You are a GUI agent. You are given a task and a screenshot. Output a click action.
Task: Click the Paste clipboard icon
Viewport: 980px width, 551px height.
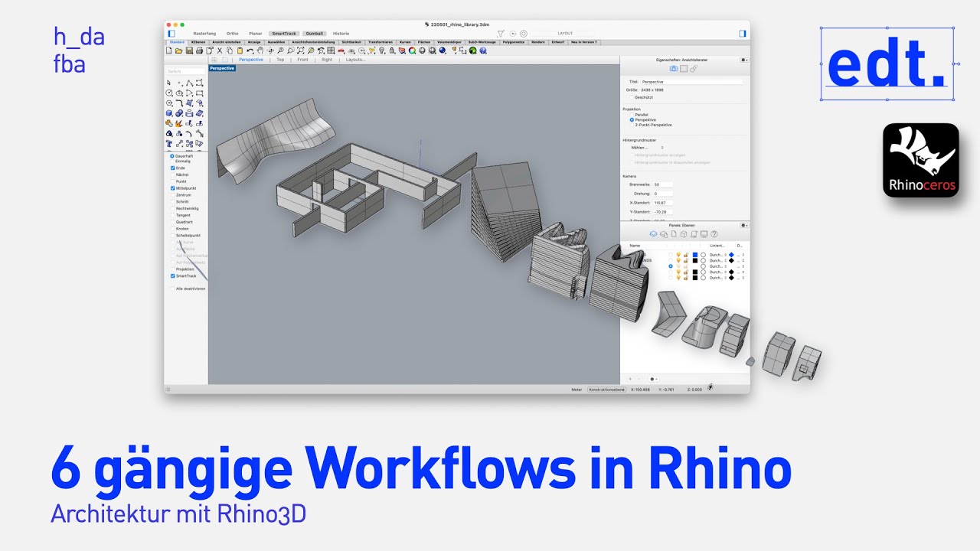[240, 51]
